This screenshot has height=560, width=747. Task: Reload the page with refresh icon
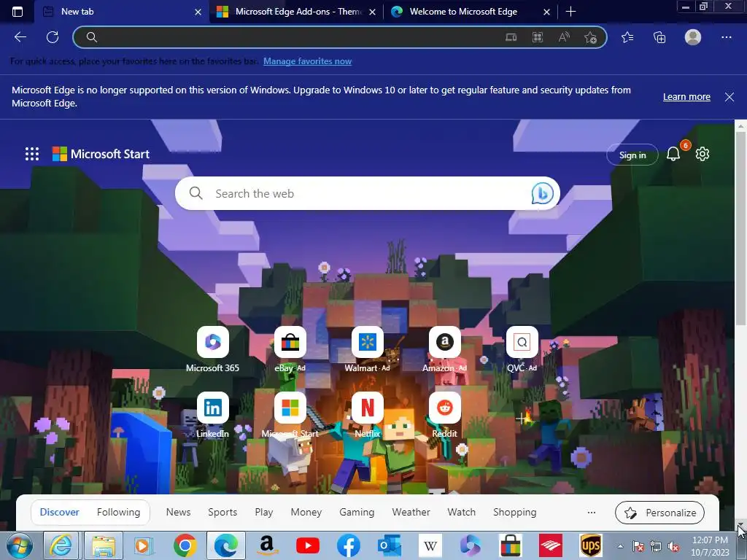[53, 37]
